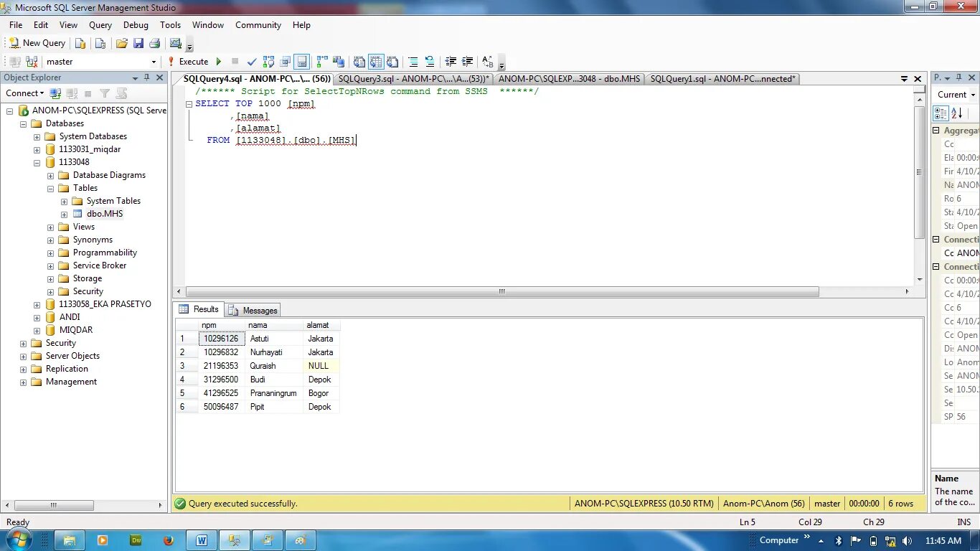
Task: Open the Query Options icon
Action: click(286, 62)
